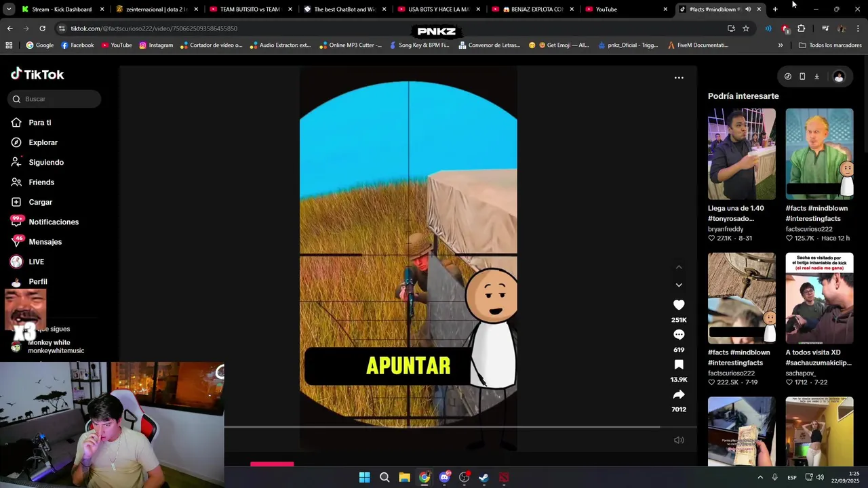
Task: Open the Extensions puzzle icon
Action: pyautogui.click(x=802, y=28)
